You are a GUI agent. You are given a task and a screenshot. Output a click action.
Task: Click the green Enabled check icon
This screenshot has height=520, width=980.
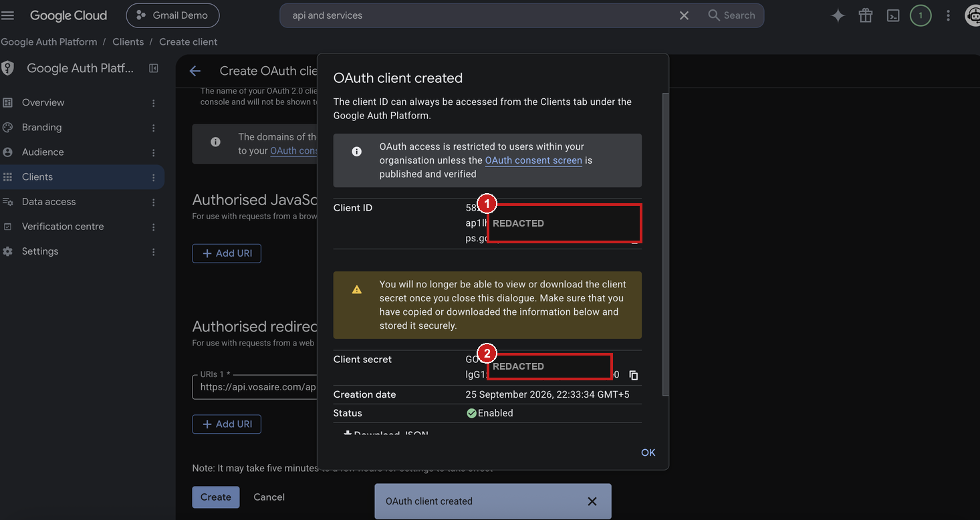(x=471, y=413)
